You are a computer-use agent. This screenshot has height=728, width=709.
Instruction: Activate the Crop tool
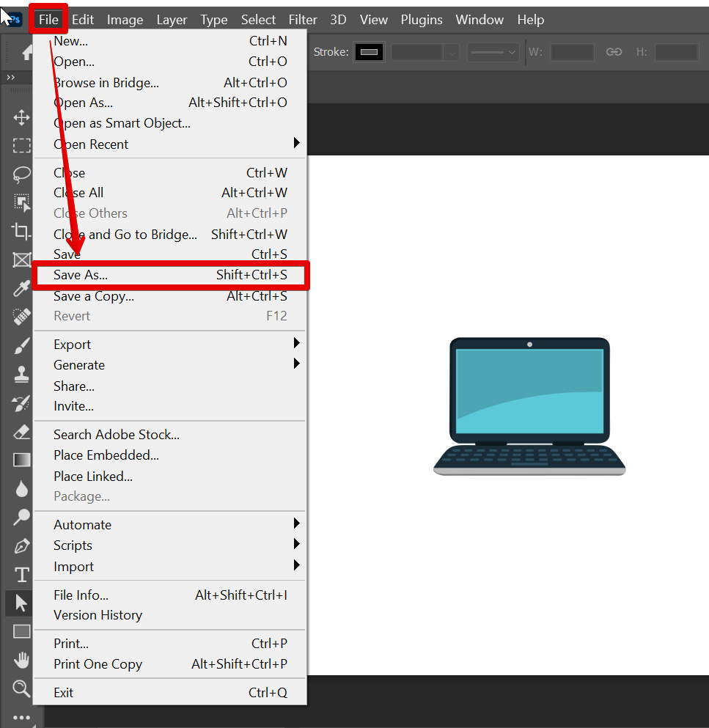pyautogui.click(x=21, y=232)
